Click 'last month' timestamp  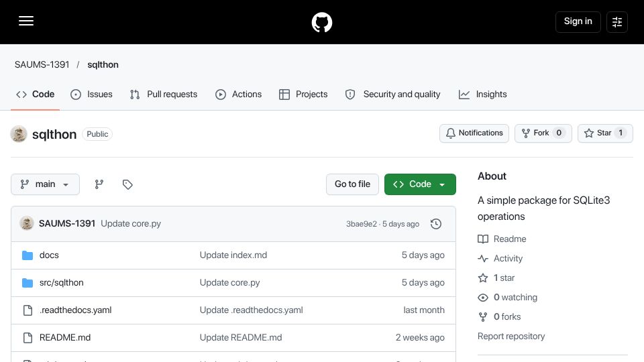[424, 310]
